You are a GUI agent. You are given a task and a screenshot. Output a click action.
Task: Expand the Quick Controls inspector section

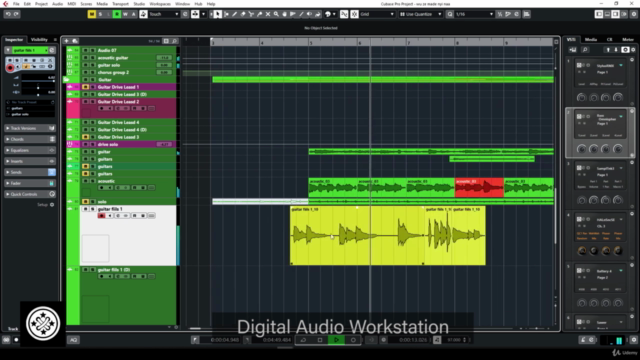tap(30, 194)
